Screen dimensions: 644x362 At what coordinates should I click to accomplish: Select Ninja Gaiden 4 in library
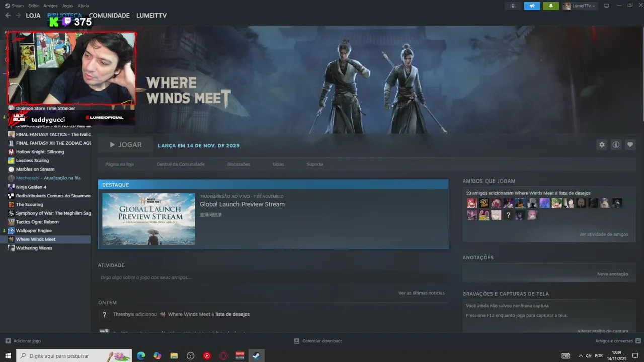49,187
